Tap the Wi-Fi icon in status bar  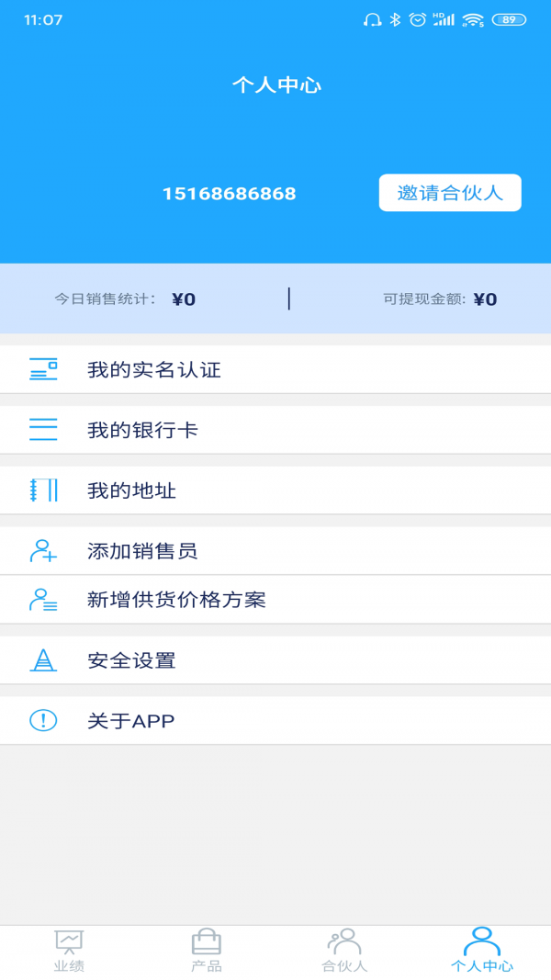(474, 20)
